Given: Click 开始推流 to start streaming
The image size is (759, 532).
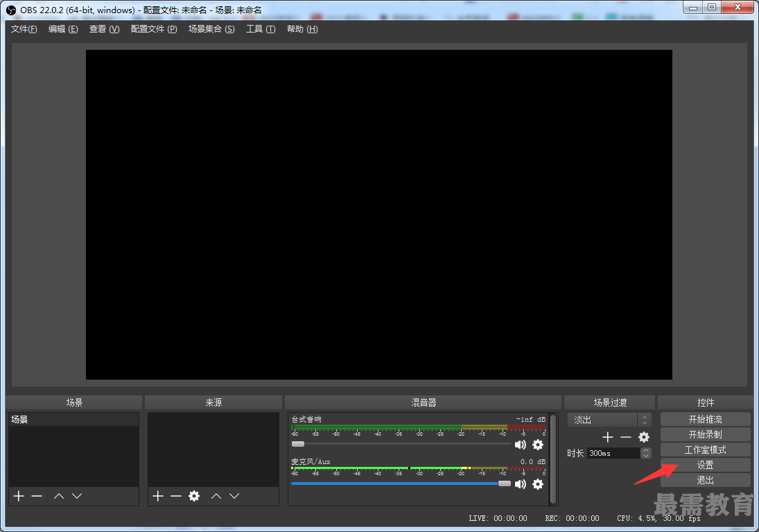Looking at the screenshot, I should (705, 419).
